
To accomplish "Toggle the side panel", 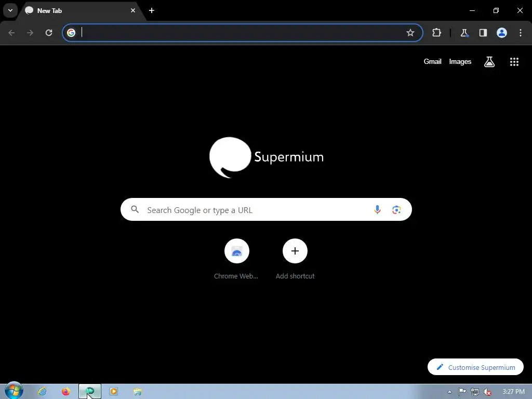I will click(x=483, y=33).
